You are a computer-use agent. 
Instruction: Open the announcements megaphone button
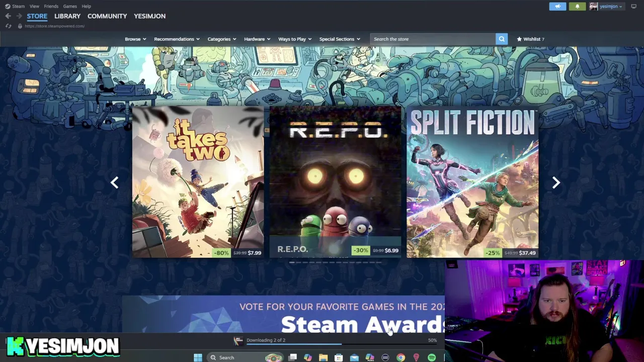557,7
